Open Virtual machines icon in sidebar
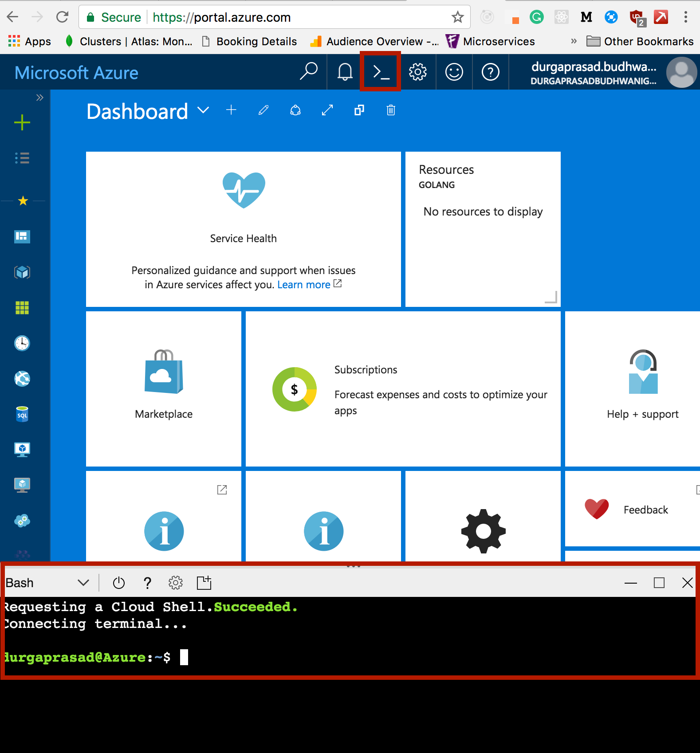 (x=22, y=449)
